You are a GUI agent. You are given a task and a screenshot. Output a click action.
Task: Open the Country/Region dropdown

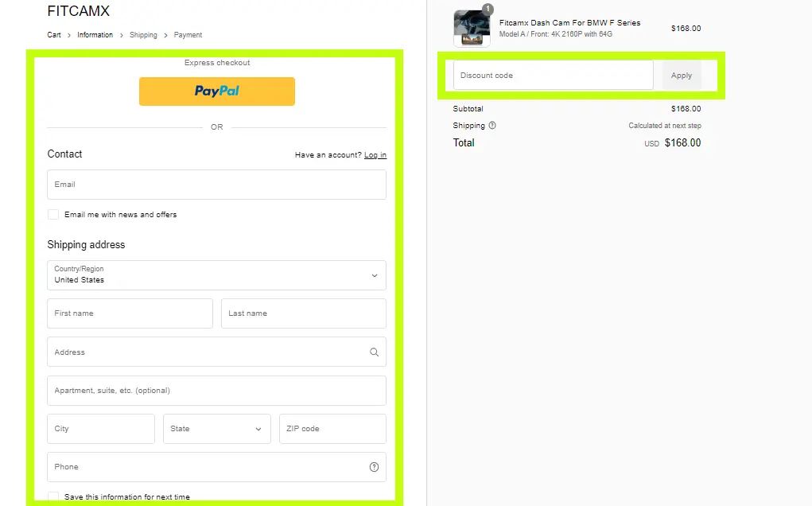[x=216, y=275]
